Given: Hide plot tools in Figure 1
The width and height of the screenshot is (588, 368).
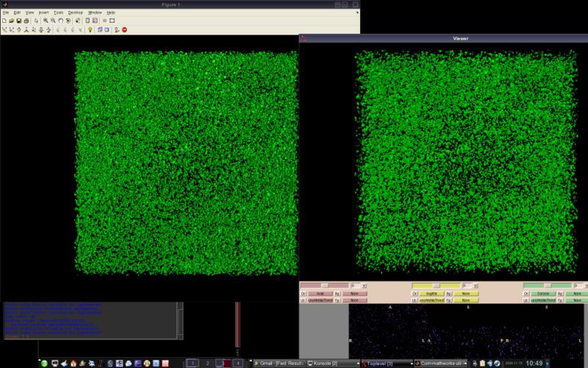Looking at the screenshot, I should (104, 21).
